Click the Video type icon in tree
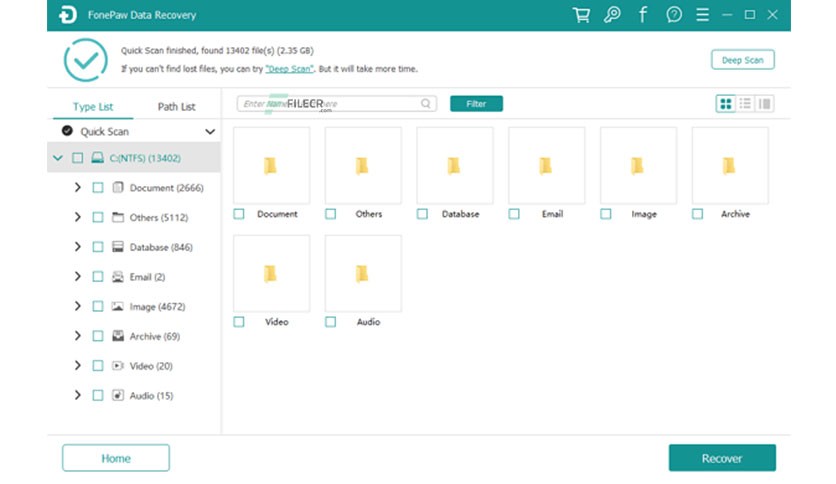 click(x=118, y=366)
